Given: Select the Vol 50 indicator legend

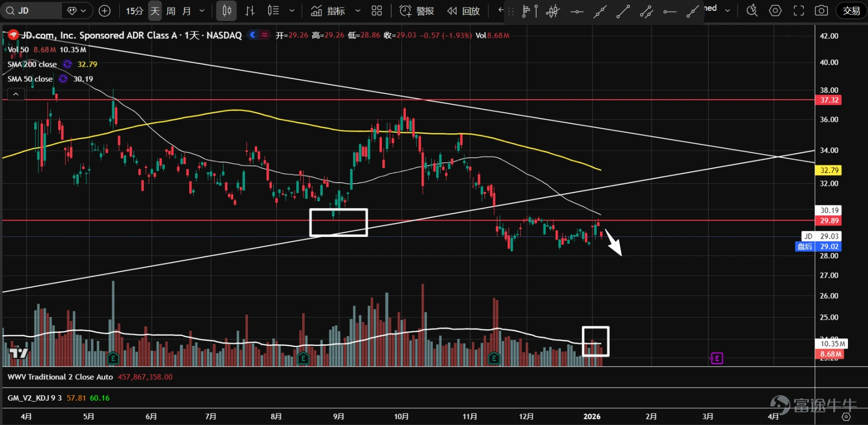Looking at the screenshot, I should click(18, 50).
